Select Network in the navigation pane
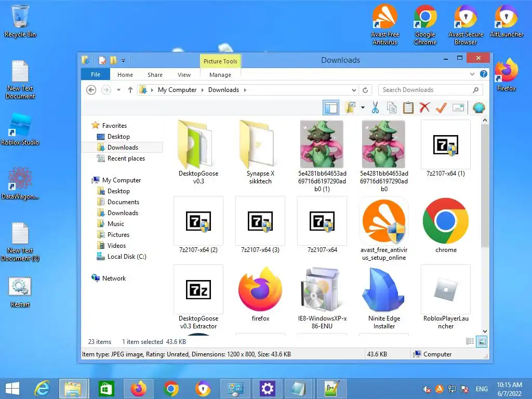The image size is (532, 399). 114,278
